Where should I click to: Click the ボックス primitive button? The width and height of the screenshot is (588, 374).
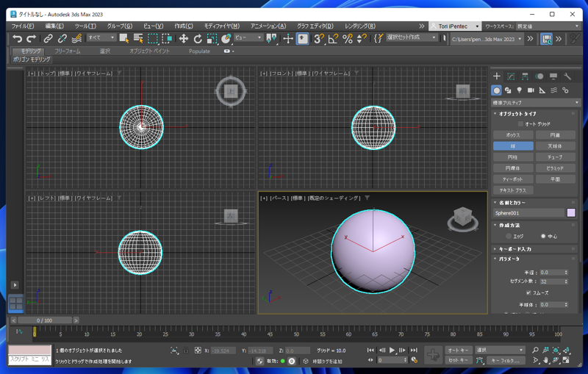(513, 135)
